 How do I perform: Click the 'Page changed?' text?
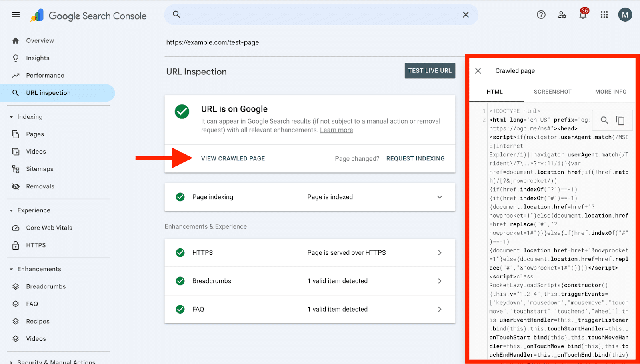click(x=357, y=158)
